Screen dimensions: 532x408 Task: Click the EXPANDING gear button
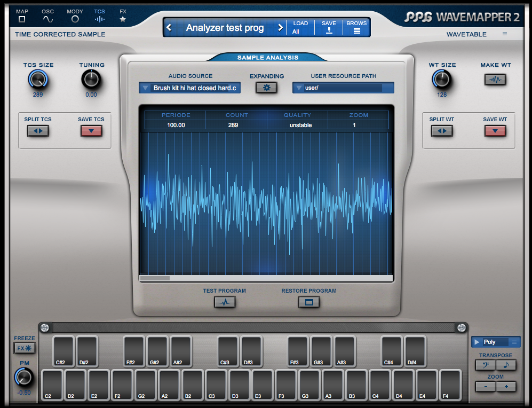point(267,88)
